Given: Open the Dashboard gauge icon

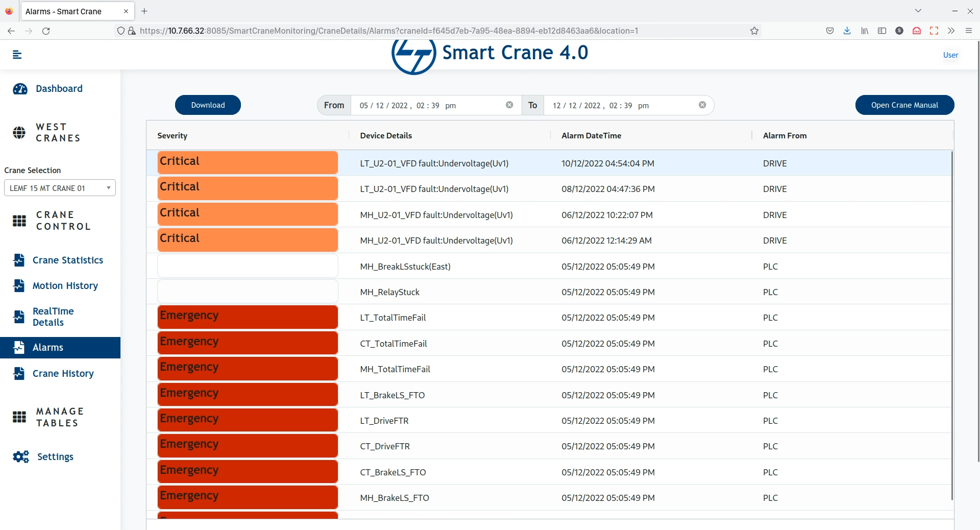Looking at the screenshot, I should (x=20, y=89).
